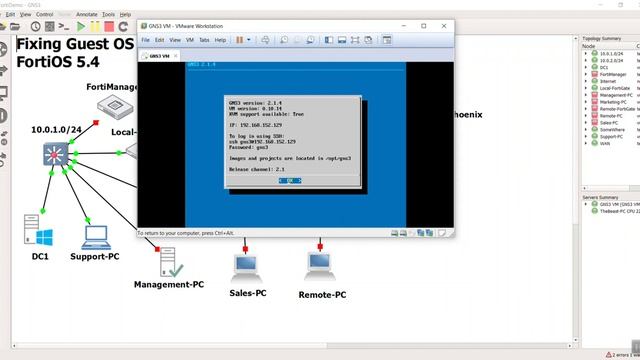The width and height of the screenshot is (640, 360).
Task: Select the Management-PC server node
Action: 171,263
